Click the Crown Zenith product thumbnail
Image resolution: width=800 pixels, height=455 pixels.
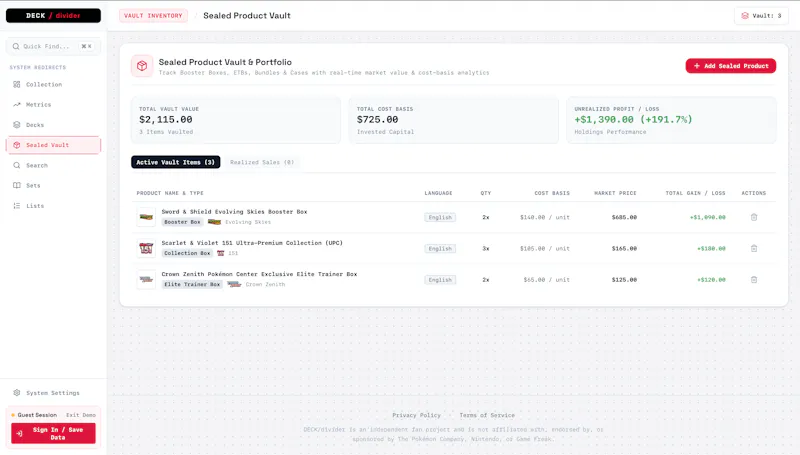click(146, 279)
